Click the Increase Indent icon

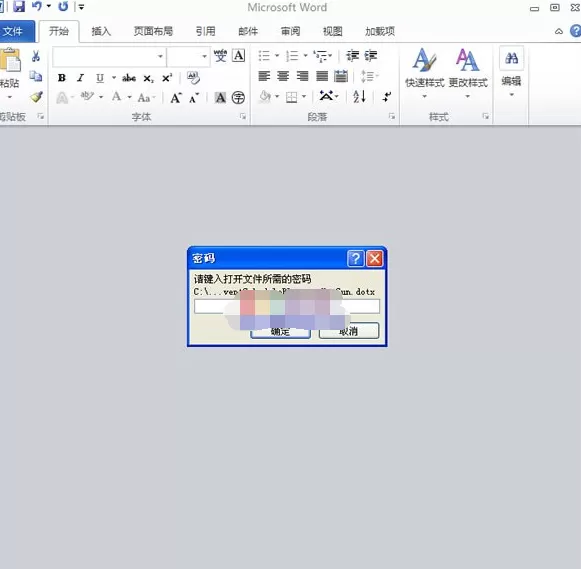371,56
